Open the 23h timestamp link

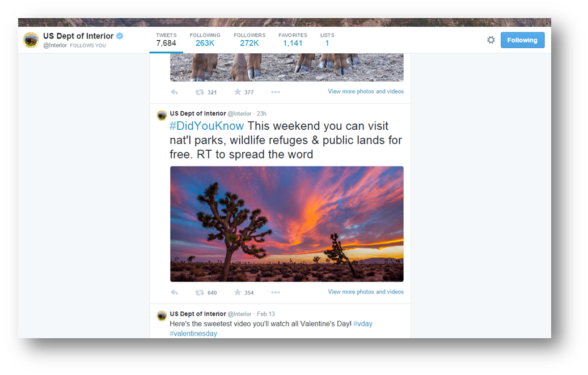[x=261, y=113]
